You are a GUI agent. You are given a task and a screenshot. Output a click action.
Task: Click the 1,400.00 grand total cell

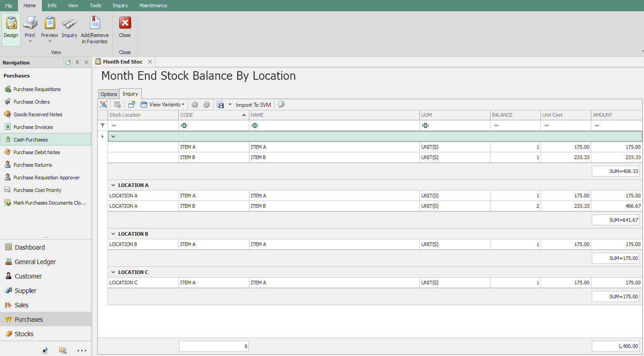(x=616, y=346)
